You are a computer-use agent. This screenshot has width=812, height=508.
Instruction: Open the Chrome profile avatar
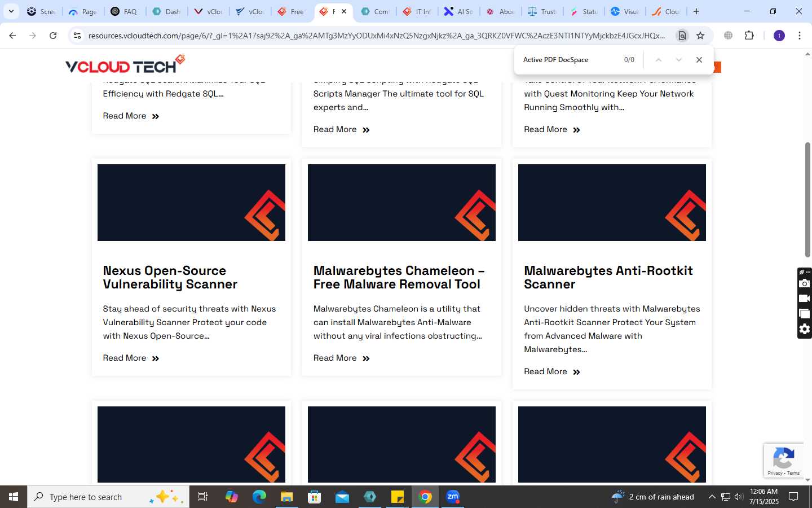tap(779, 36)
